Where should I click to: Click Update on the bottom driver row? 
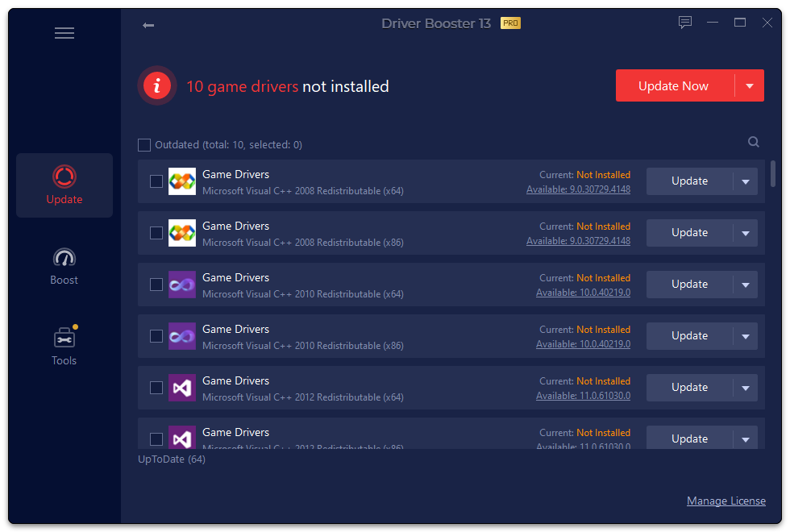689,438
